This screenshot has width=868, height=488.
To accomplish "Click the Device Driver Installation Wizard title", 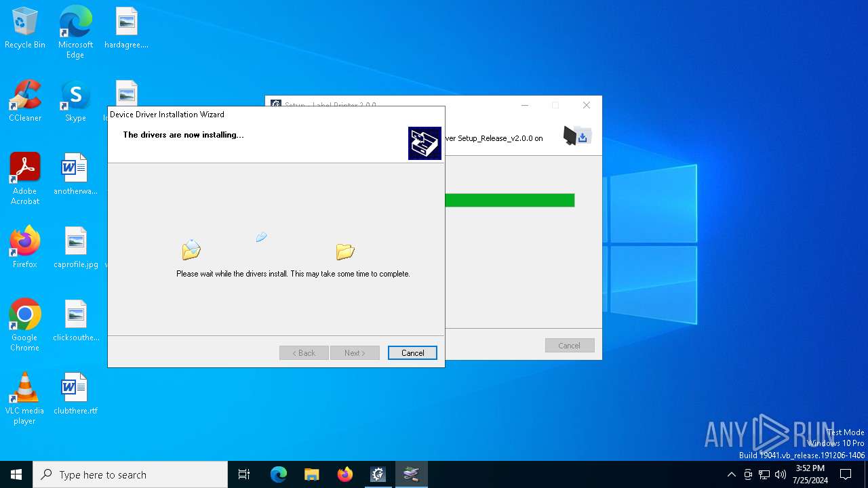I will point(167,115).
